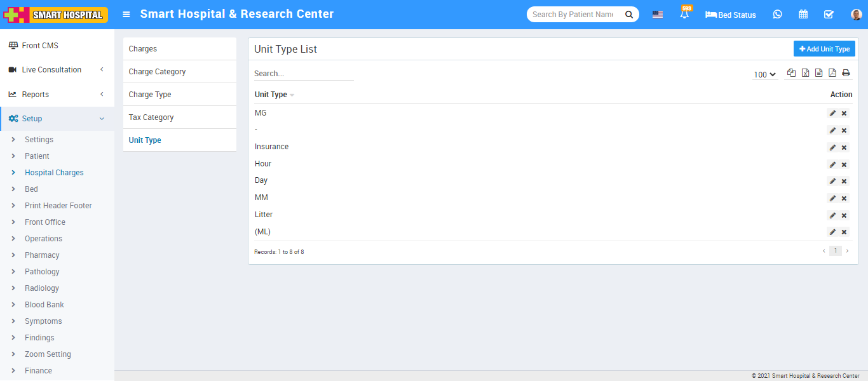Open the Bed Status link
868x381 pixels.
coord(731,15)
